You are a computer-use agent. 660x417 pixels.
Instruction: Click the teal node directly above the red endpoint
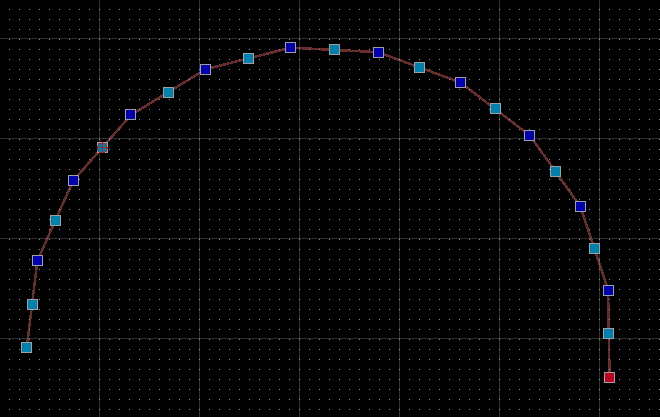tap(608, 333)
